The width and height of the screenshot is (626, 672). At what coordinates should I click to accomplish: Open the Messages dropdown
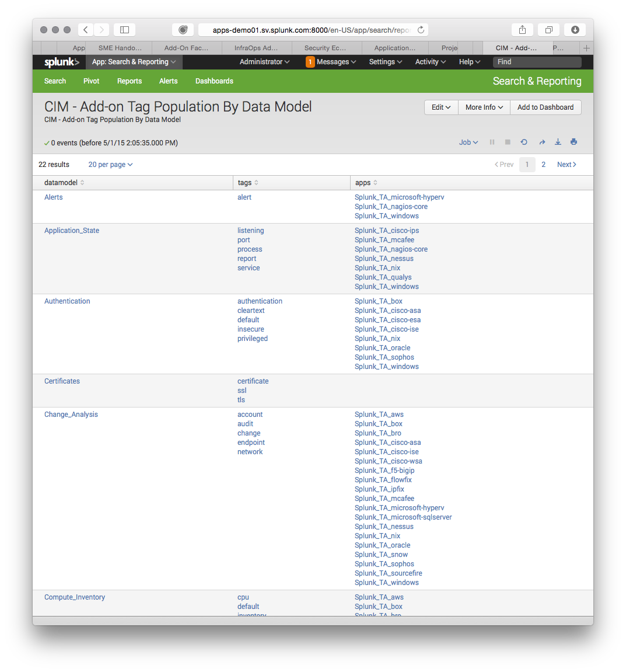click(x=337, y=62)
